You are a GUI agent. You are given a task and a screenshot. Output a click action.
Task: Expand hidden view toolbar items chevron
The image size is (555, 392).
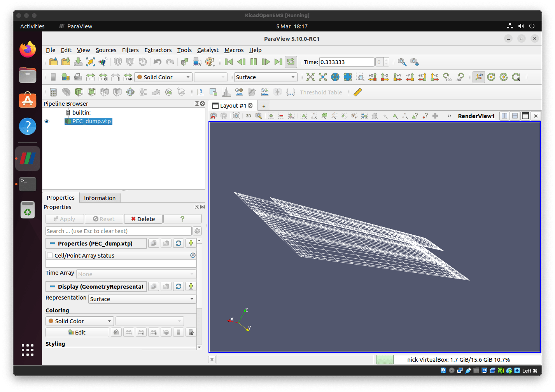pyautogui.click(x=449, y=116)
